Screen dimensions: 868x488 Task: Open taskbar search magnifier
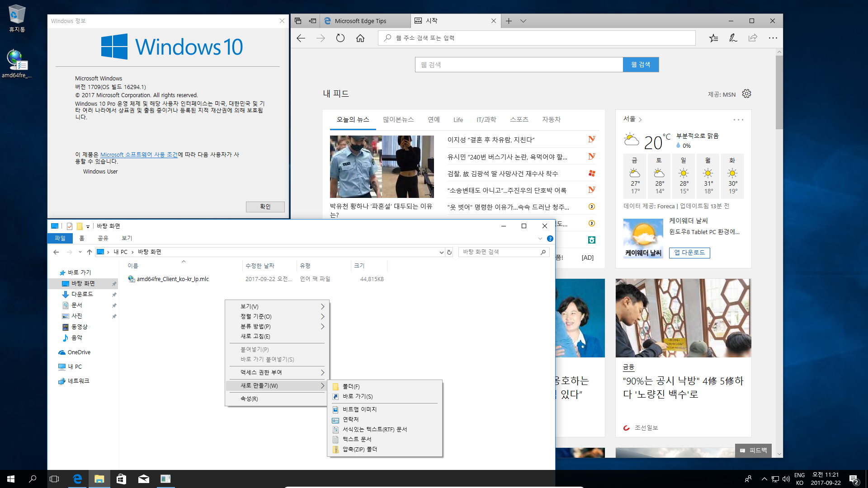[x=33, y=479]
